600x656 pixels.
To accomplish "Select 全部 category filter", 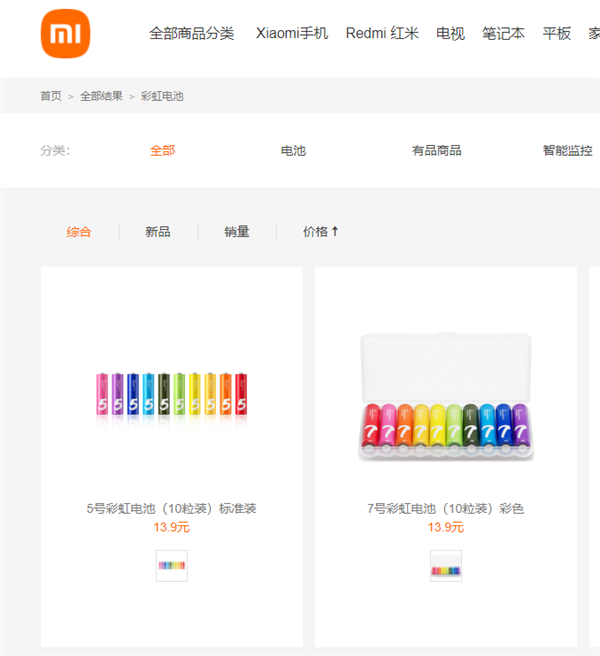I will click(x=162, y=151).
